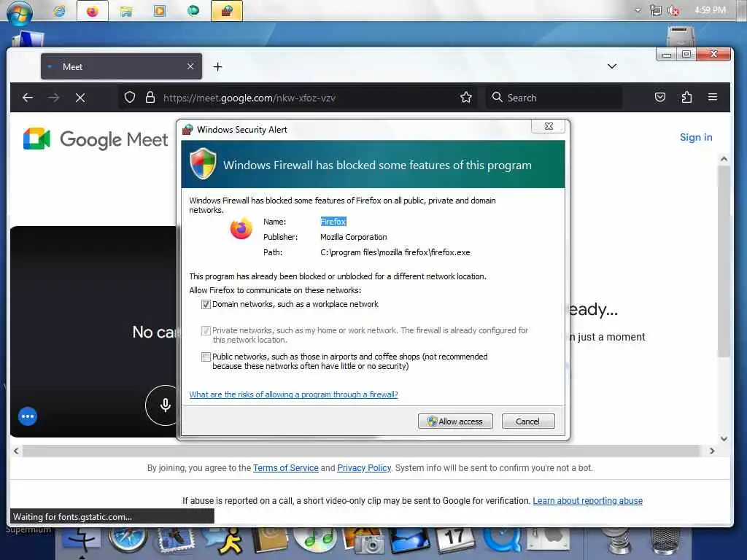Open a new tab with plus
The height and width of the screenshot is (560, 747).
(x=217, y=66)
